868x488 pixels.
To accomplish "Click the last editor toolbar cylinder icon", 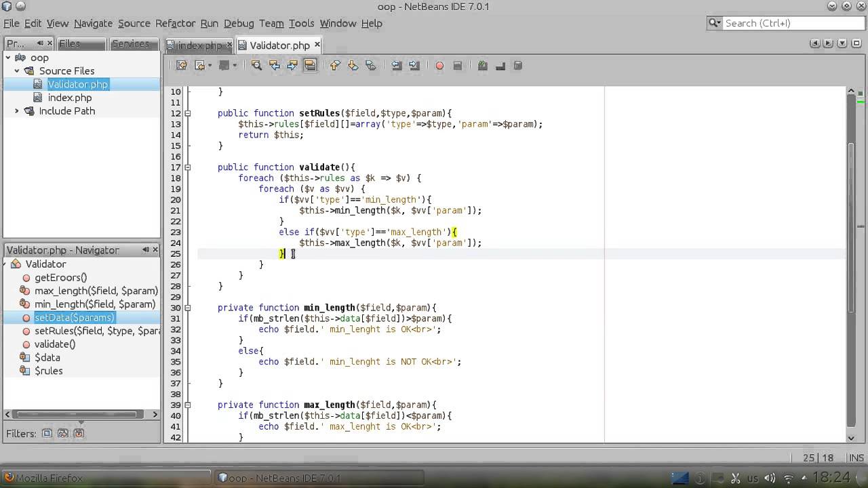I will (x=518, y=66).
